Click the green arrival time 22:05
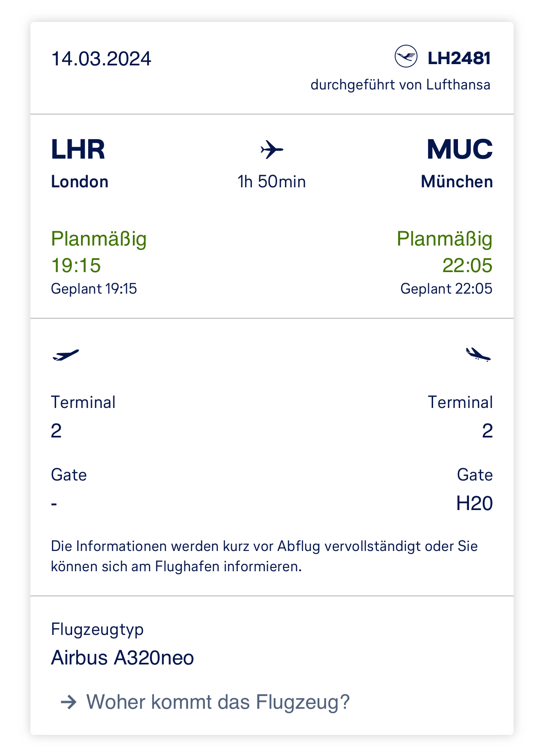Image resolution: width=544 pixels, height=756 pixels. pos(467,265)
